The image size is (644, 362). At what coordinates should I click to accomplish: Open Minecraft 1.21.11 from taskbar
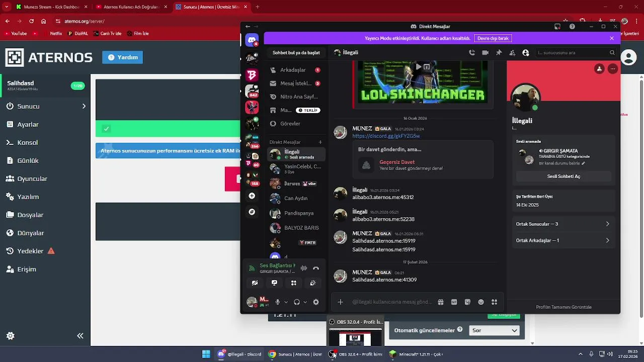[416, 354]
